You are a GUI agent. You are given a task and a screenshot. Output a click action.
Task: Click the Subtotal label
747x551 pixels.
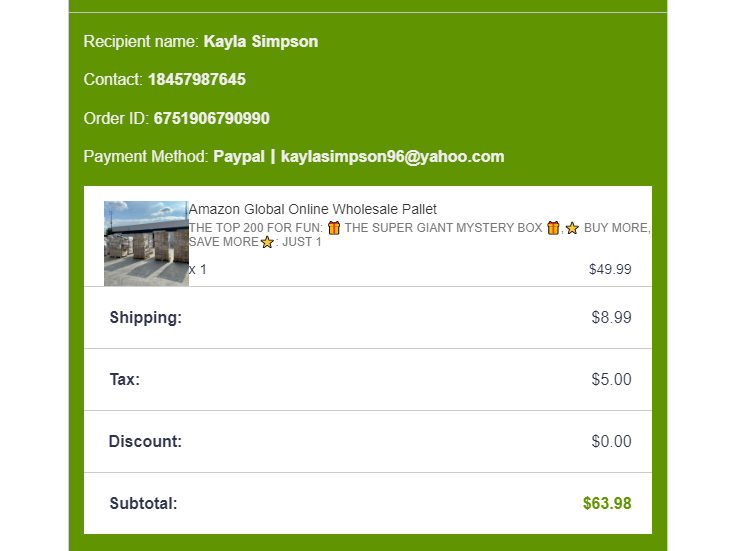pyautogui.click(x=144, y=504)
